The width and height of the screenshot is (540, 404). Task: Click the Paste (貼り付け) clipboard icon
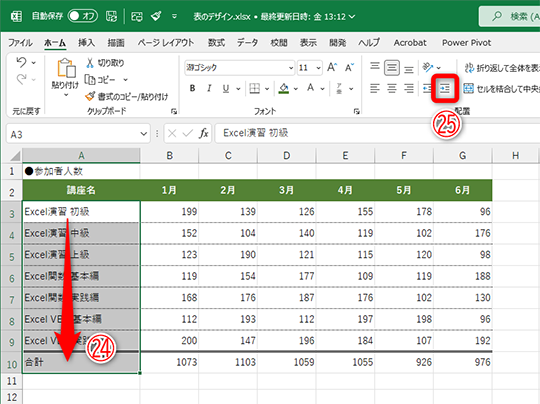point(66,68)
